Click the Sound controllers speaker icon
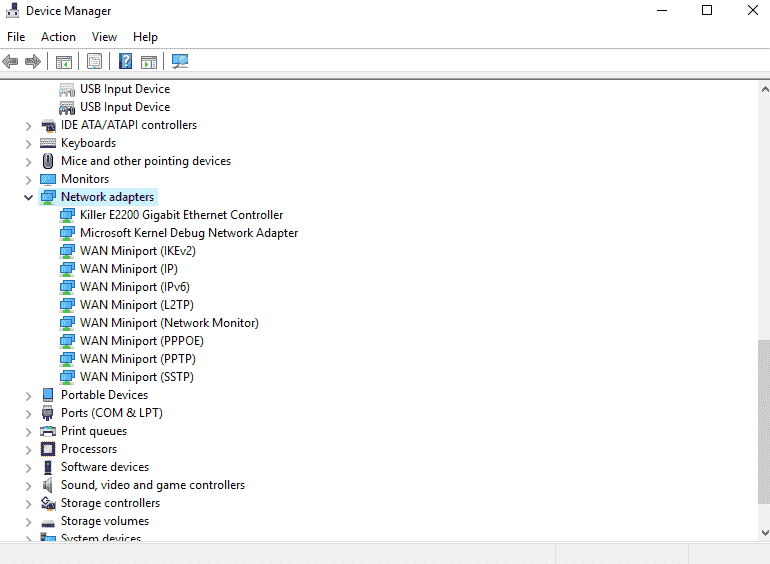This screenshot has height=564, width=770. (48, 485)
